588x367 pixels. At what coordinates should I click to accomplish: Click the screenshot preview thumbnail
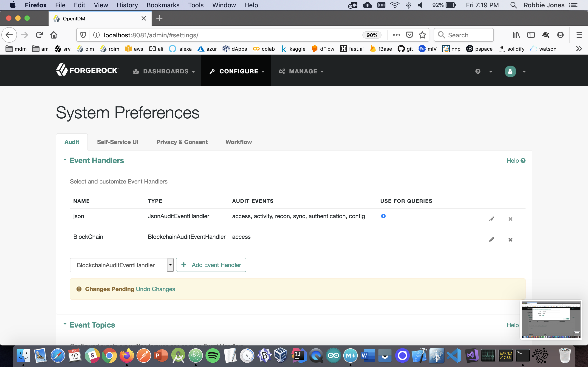click(551, 320)
